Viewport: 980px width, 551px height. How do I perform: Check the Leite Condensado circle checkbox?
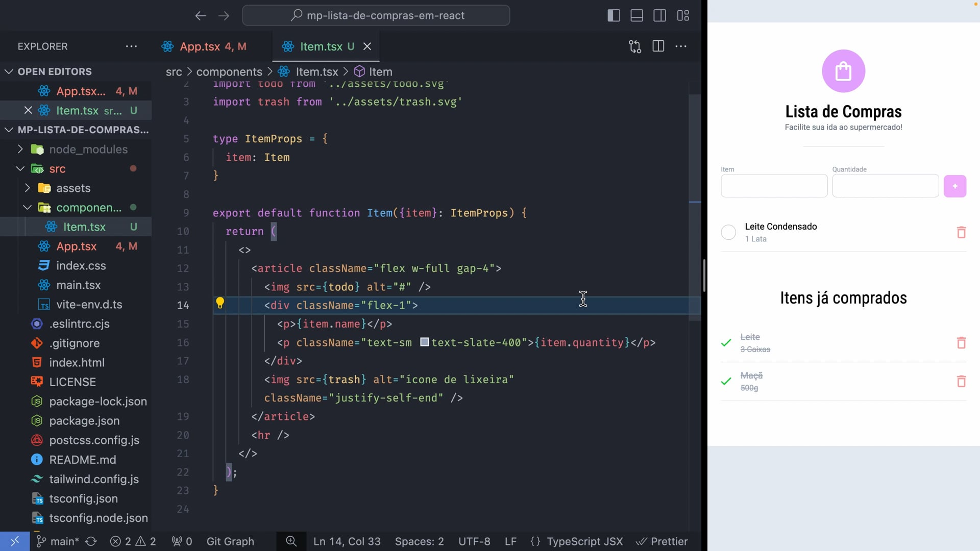pyautogui.click(x=728, y=233)
